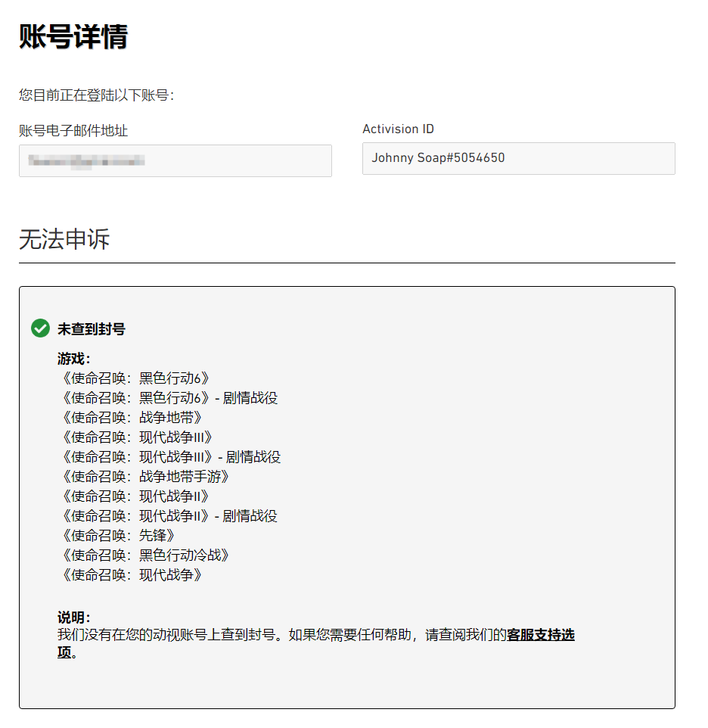This screenshot has width=708, height=728.
Task: Click the 未查到封号 status text
Action: tap(92, 328)
